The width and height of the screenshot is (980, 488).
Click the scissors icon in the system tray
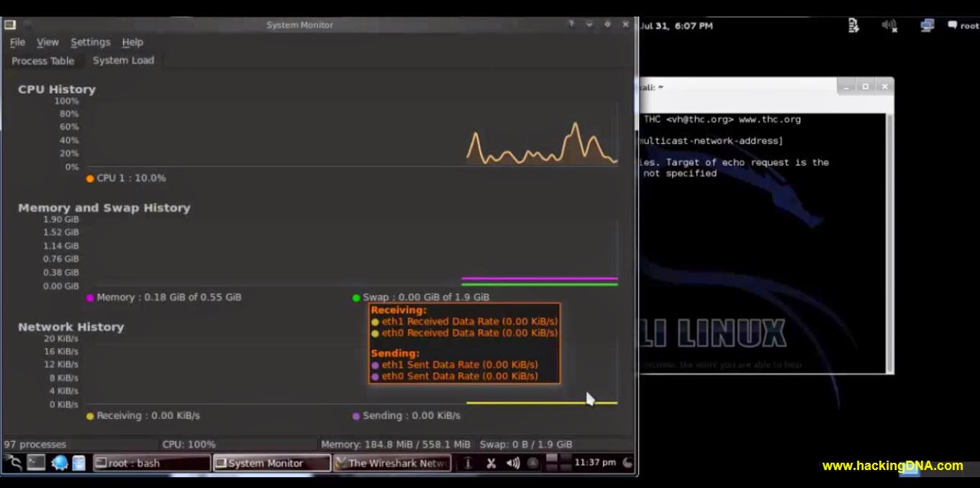click(491, 463)
